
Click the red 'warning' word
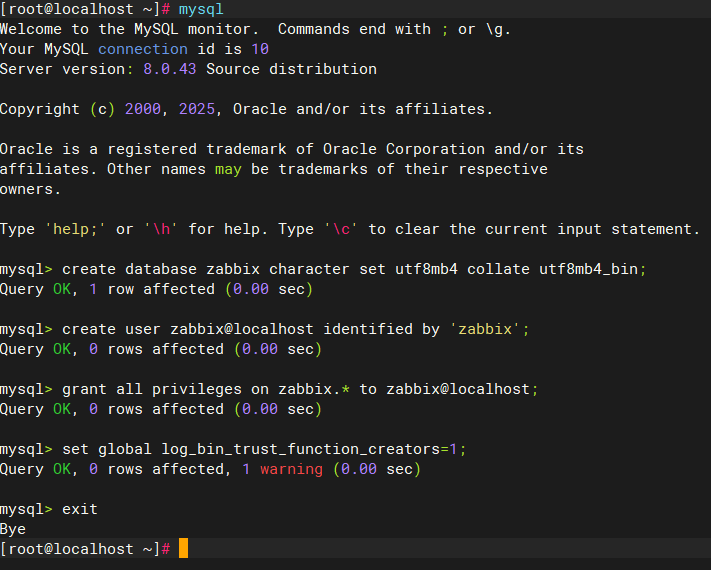(291, 469)
